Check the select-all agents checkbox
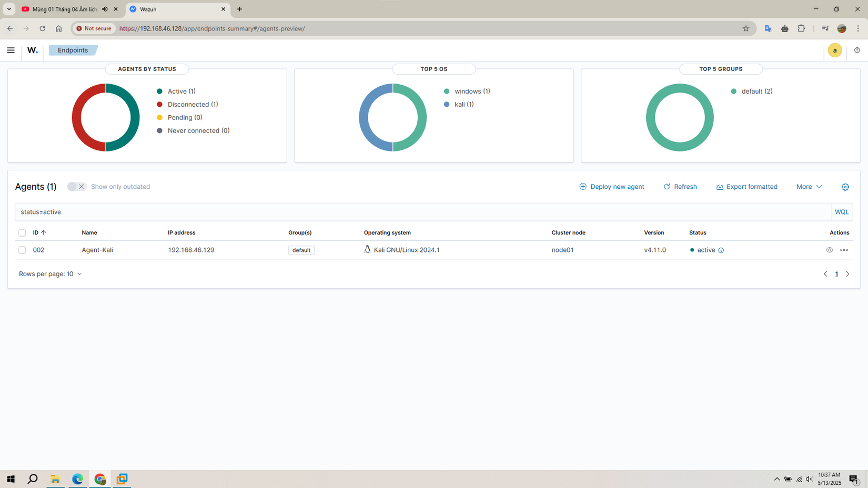The height and width of the screenshot is (488, 868). pos(22,233)
